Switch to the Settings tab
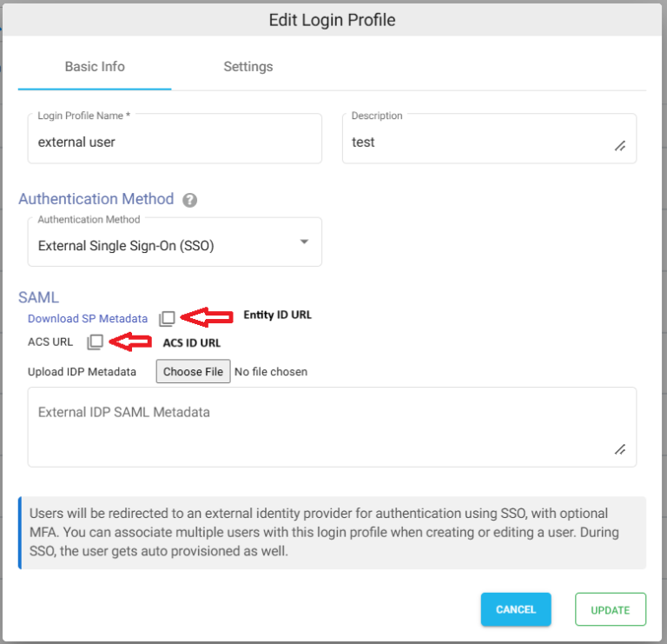Image resolution: width=667 pixels, height=644 pixels. click(248, 66)
